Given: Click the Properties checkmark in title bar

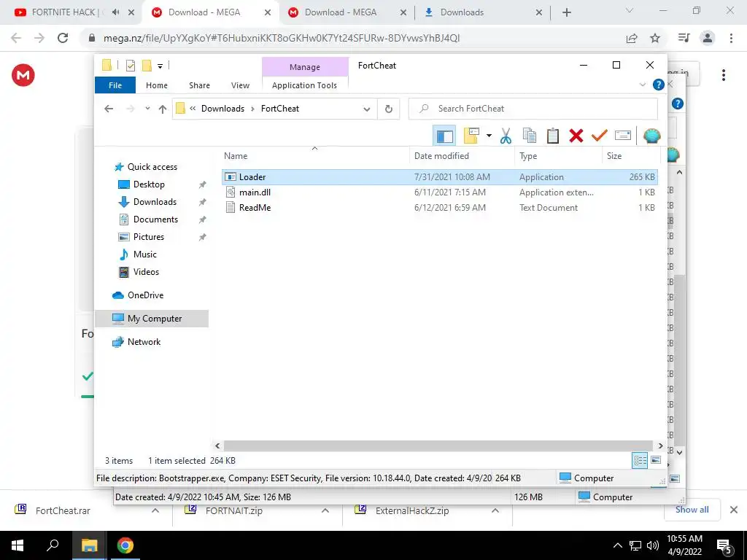Looking at the screenshot, I should pyautogui.click(x=130, y=66).
